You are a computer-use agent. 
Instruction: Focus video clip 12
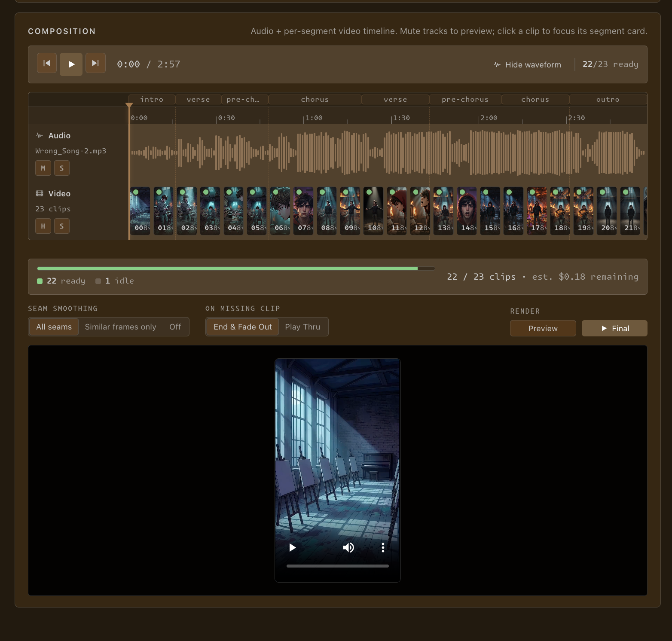pyautogui.click(x=420, y=211)
